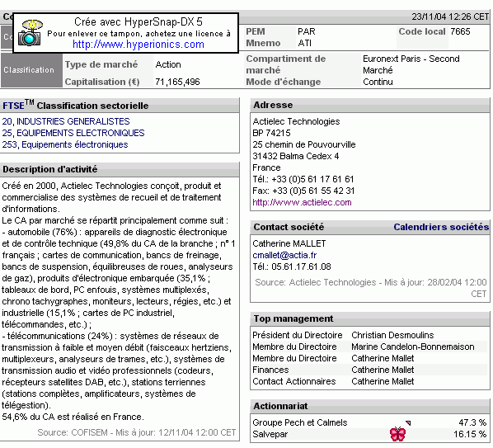The image size is (493, 448).
Task: Click the PEM value PAR
Action: [307, 31]
